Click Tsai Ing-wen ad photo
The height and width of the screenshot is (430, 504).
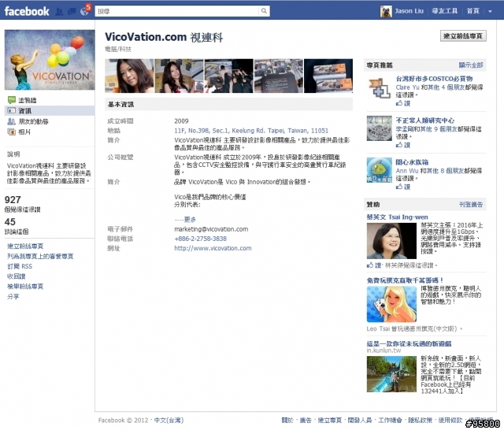pos(391,241)
